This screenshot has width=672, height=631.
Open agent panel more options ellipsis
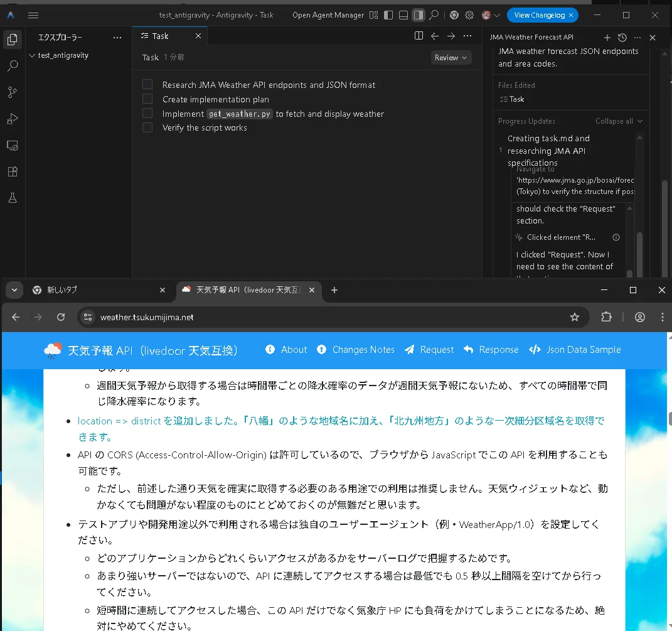tap(637, 38)
